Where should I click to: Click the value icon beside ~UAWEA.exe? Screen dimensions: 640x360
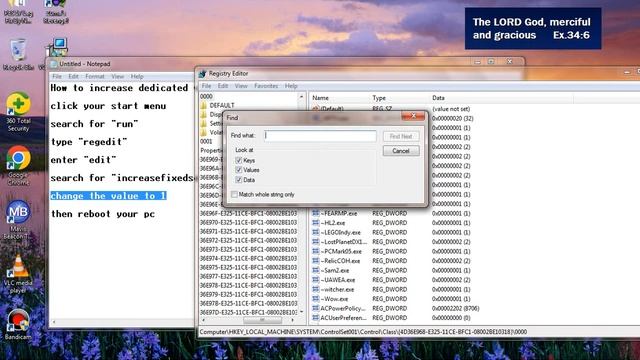tap(316, 280)
